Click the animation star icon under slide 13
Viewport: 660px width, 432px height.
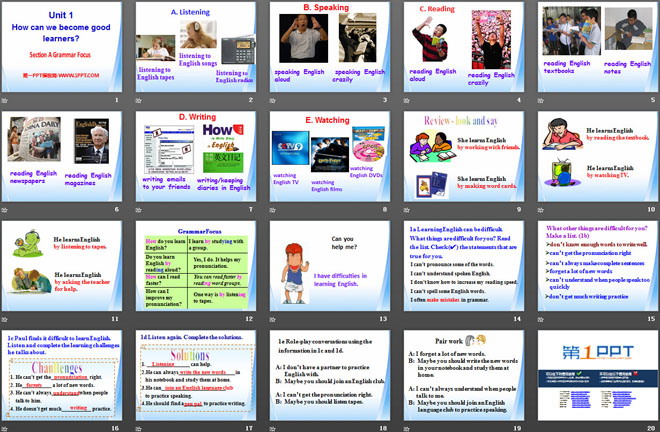click(x=272, y=320)
